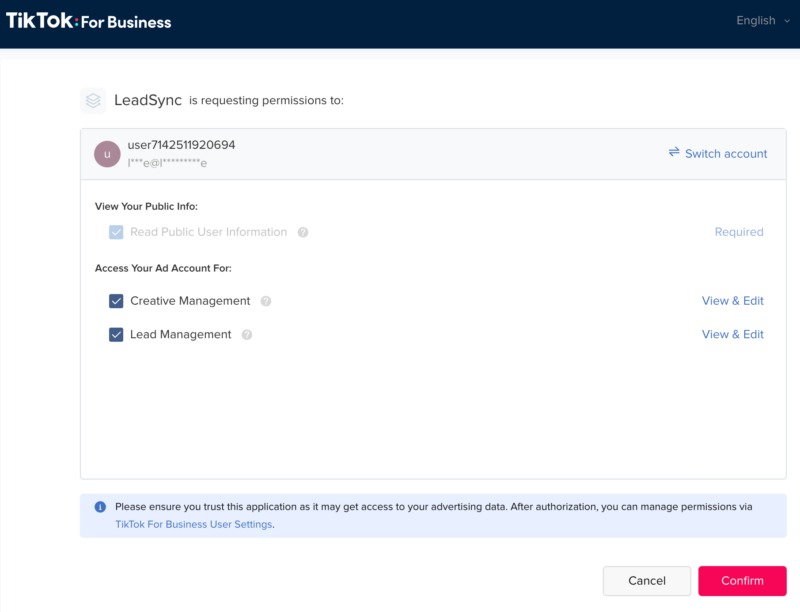800x612 pixels.
Task: Click the Read Public User Information checkbox
Action: [116, 231]
